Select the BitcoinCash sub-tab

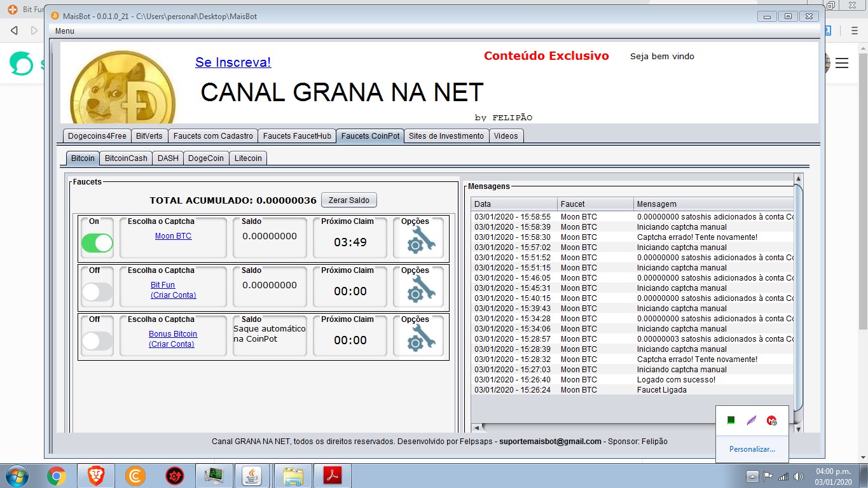(126, 158)
